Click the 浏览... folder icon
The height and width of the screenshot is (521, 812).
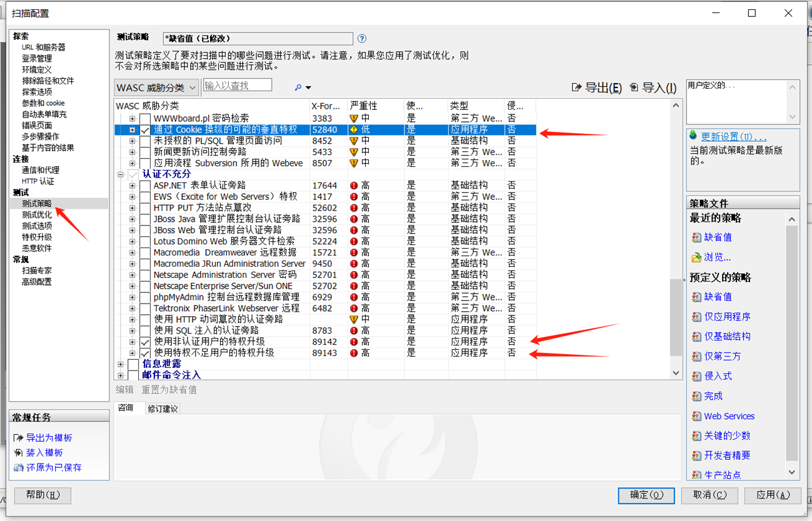coord(696,257)
